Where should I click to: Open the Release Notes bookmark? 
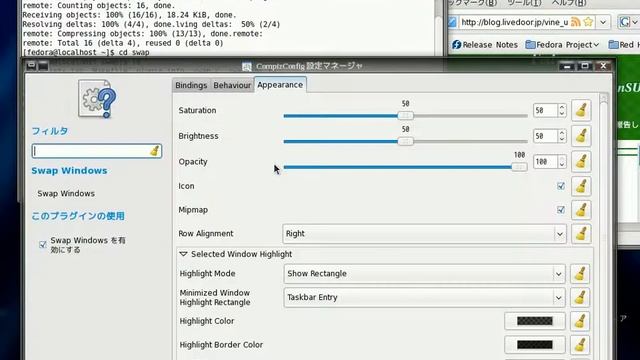pos(485,44)
